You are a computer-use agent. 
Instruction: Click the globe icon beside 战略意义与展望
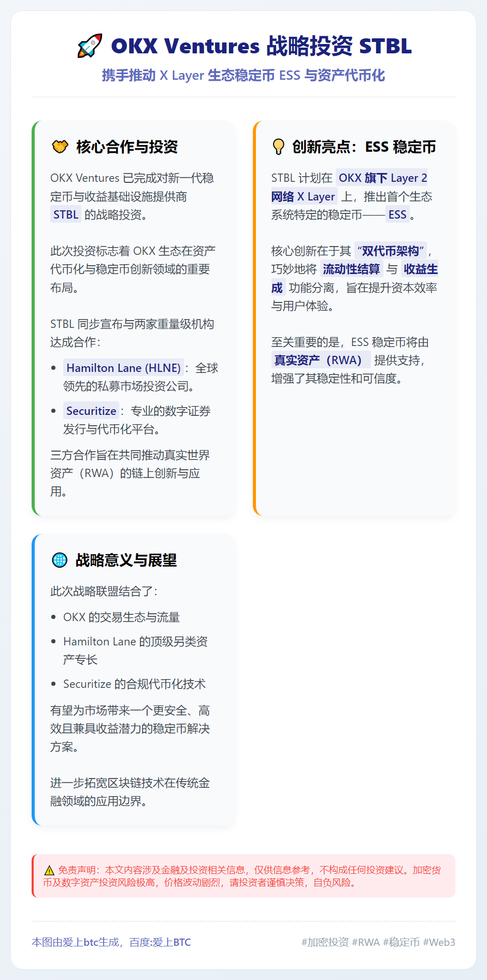pos(60,560)
